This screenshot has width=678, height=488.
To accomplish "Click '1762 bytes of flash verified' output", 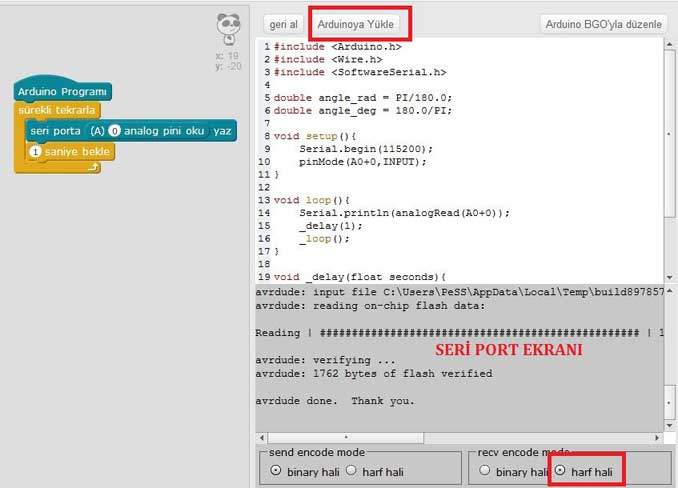I will (x=403, y=373).
